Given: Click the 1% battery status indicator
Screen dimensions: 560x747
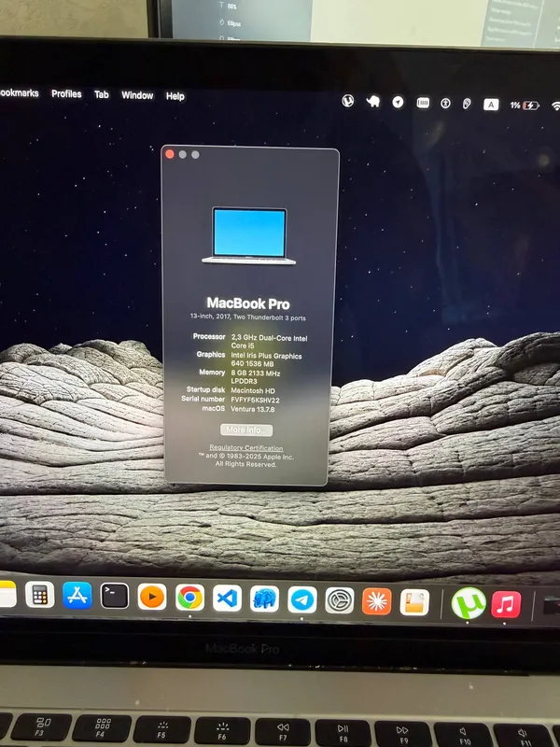Looking at the screenshot, I should click(x=525, y=106).
